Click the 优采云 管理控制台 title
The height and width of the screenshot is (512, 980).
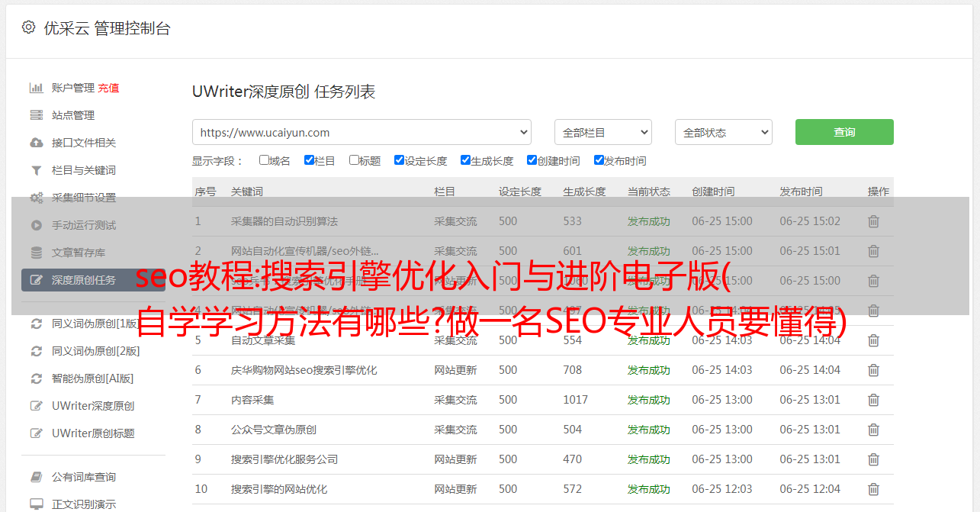tap(107, 28)
